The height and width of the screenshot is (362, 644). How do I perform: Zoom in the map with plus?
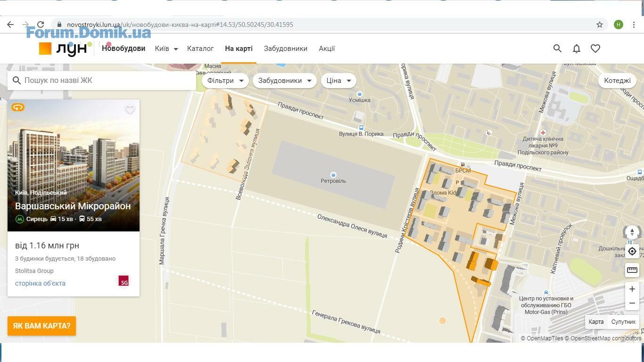click(x=632, y=289)
